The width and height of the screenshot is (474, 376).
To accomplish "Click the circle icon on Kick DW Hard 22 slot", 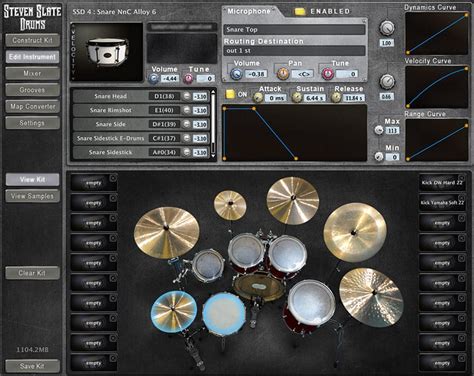I will [461, 178].
